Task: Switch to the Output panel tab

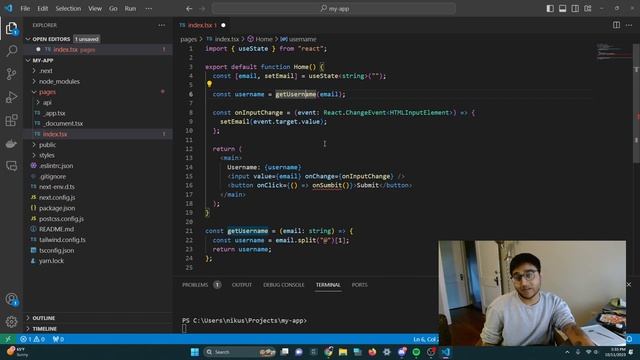Action: click(x=242, y=285)
